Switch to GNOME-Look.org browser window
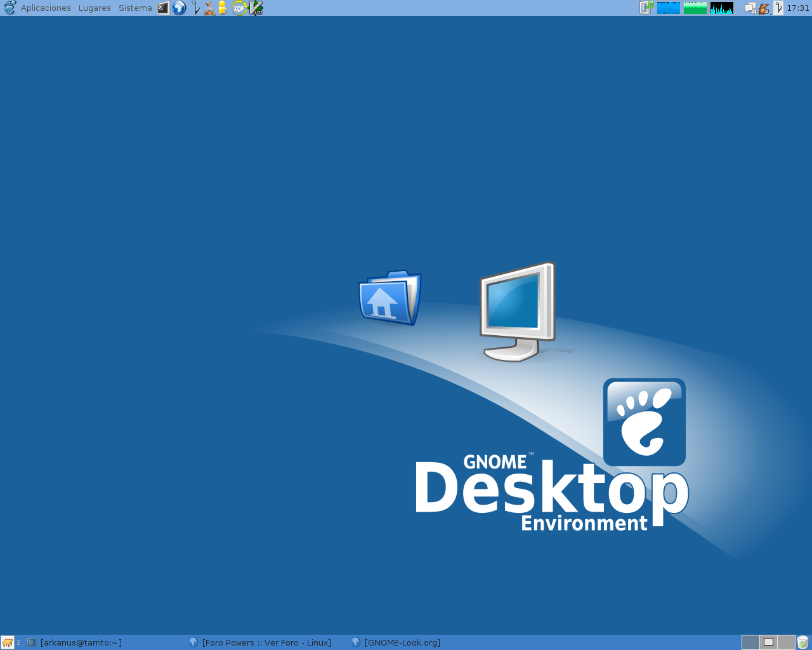The image size is (812, 650). pyautogui.click(x=429, y=642)
